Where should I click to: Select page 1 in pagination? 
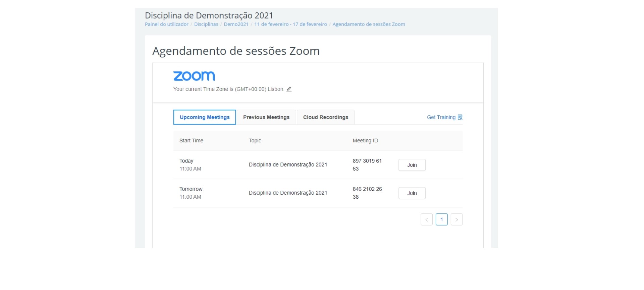(441, 220)
